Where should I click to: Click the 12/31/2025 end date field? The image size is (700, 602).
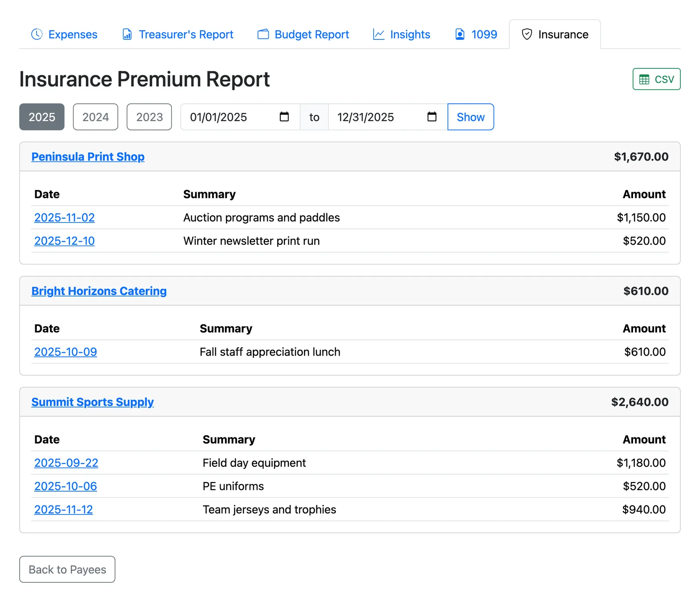pyautogui.click(x=388, y=117)
